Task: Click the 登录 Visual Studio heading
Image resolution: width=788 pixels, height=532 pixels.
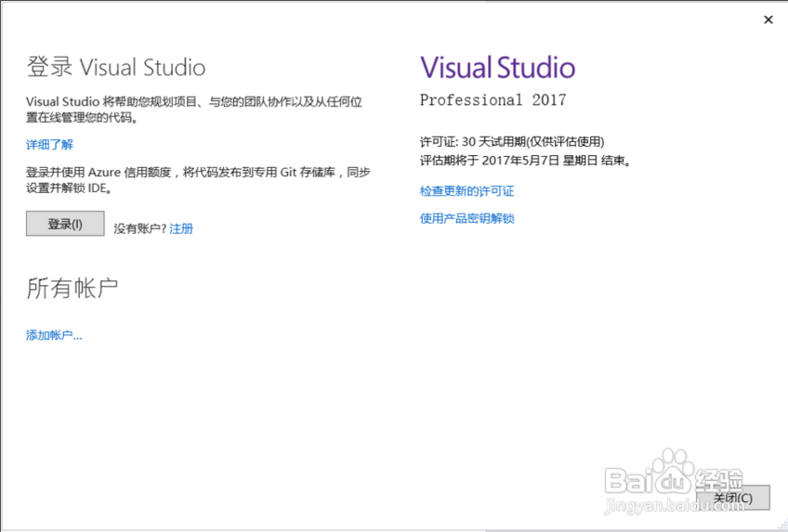Action: [116, 67]
